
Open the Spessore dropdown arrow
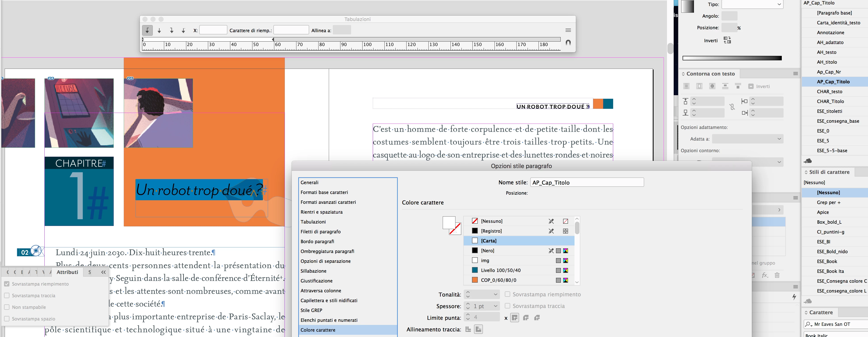click(x=495, y=306)
